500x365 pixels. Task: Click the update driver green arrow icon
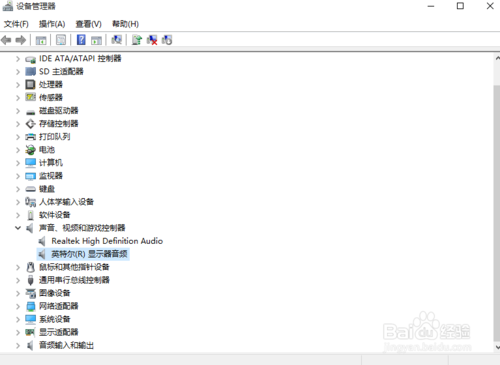137,40
